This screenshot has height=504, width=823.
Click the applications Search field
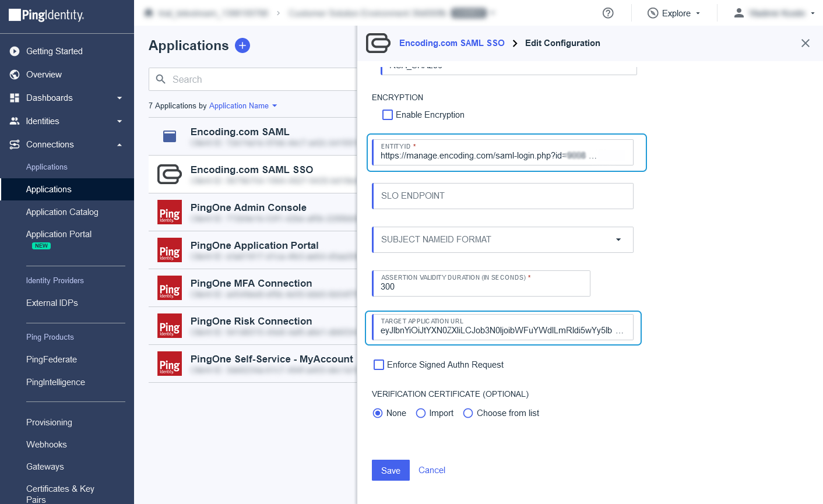click(x=253, y=79)
